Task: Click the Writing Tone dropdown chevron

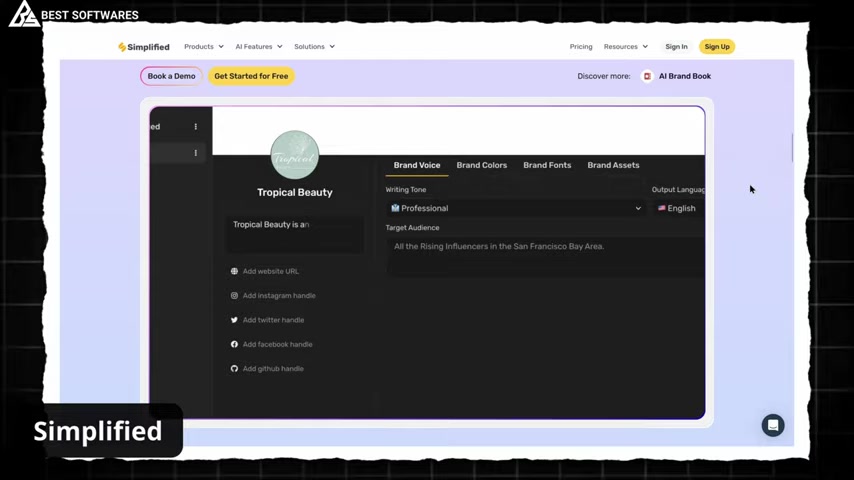Action: coord(638,208)
